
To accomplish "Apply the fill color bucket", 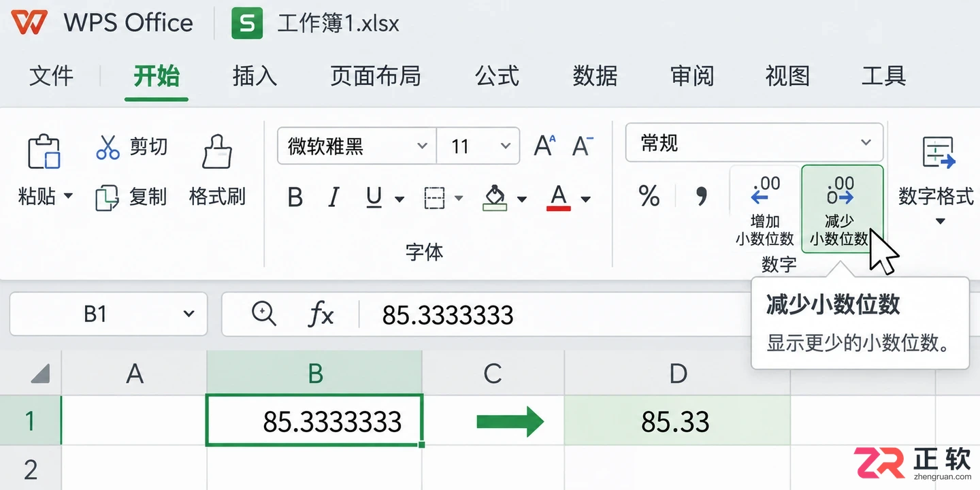I will (495, 198).
